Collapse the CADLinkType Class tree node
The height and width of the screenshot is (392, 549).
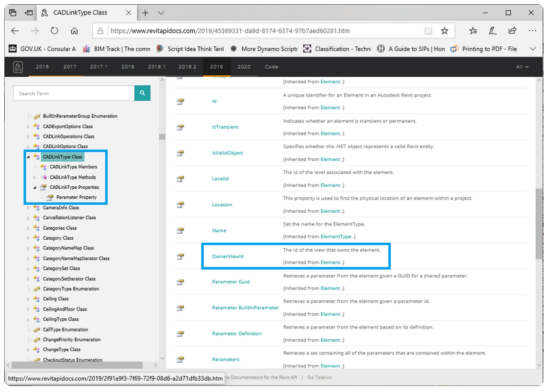(x=28, y=157)
